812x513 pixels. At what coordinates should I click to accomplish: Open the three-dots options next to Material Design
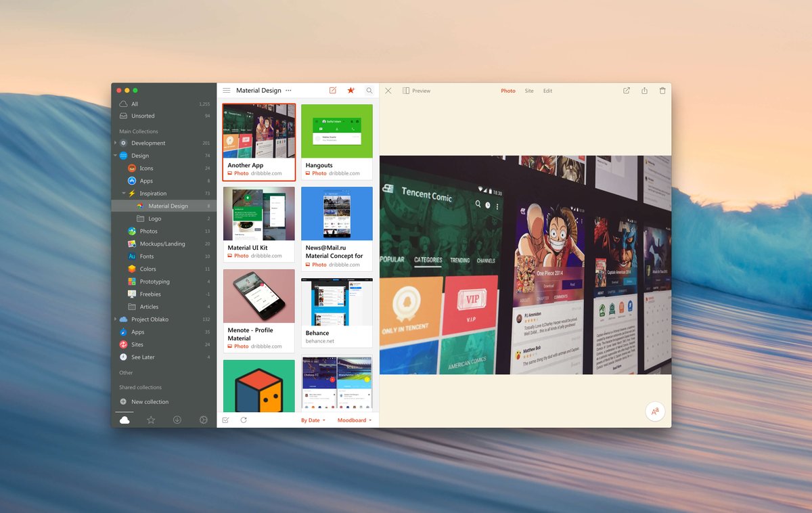pos(288,91)
